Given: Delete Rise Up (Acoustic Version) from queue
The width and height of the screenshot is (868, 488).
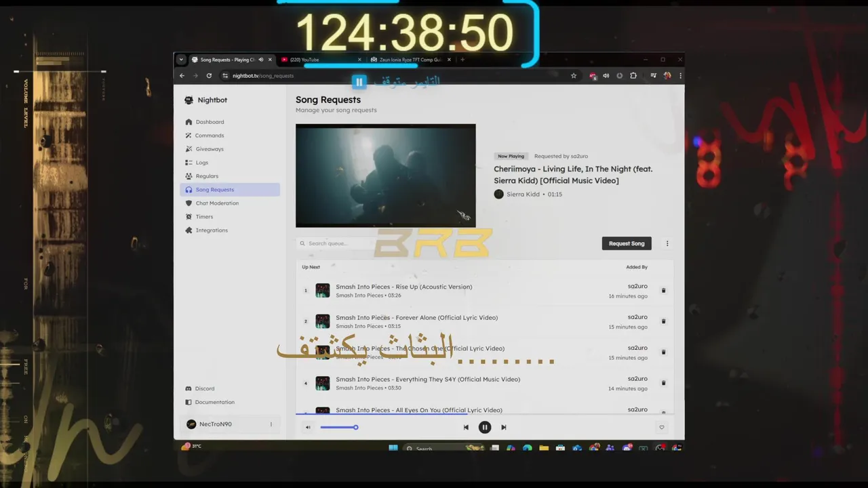Looking at the screenshot, I should (663, 291).
